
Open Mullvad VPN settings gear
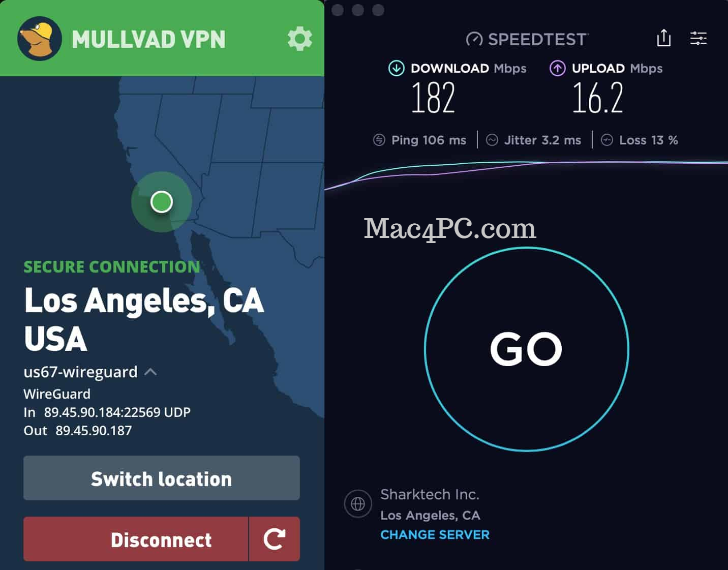click(x=300, y=39)
